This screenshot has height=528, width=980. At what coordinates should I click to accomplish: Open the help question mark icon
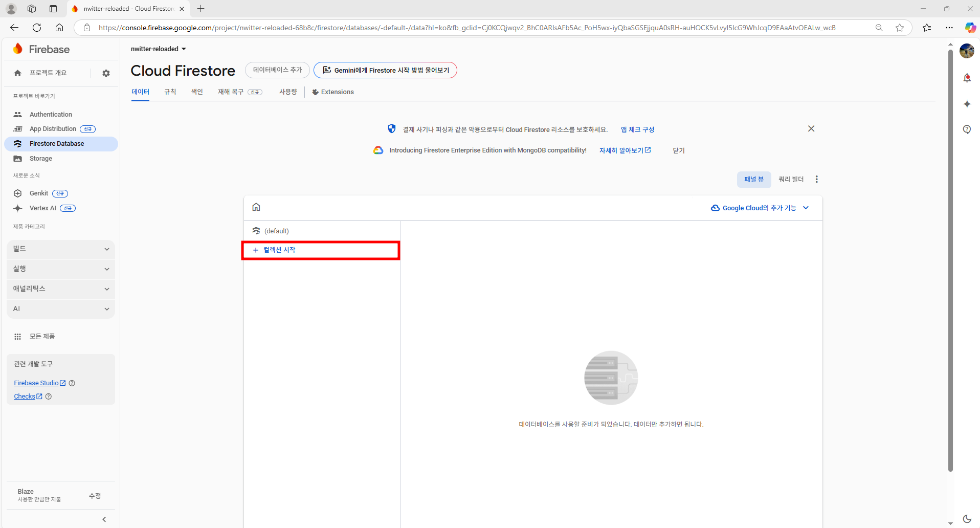[967, 129]
